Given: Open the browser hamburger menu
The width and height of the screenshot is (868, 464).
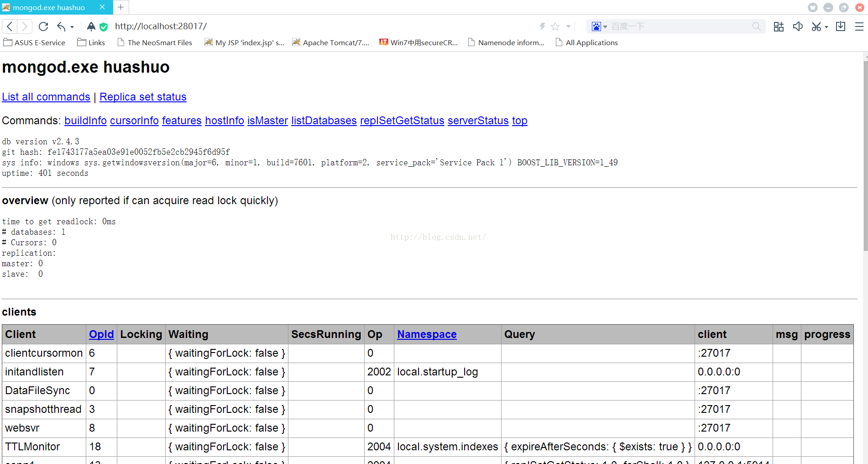Looking at the screenshot, I should [859, 26].
